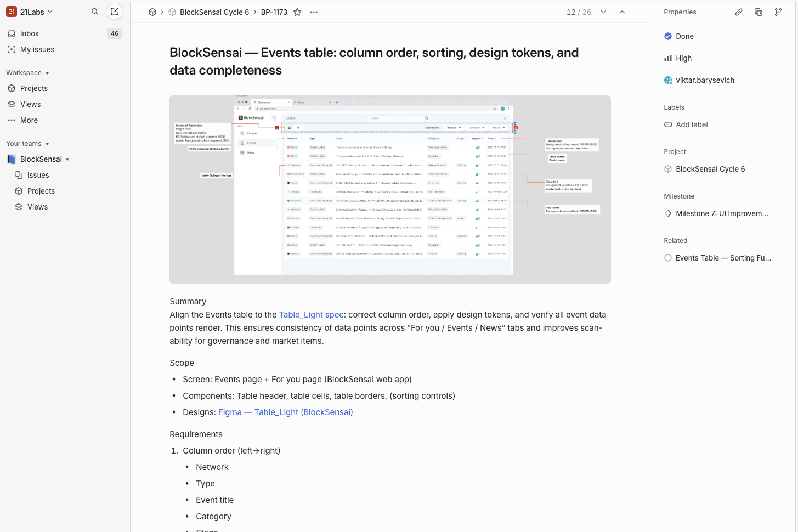Click the related issue status circle
Screen dimensions: 798x532
coord(668,258)
